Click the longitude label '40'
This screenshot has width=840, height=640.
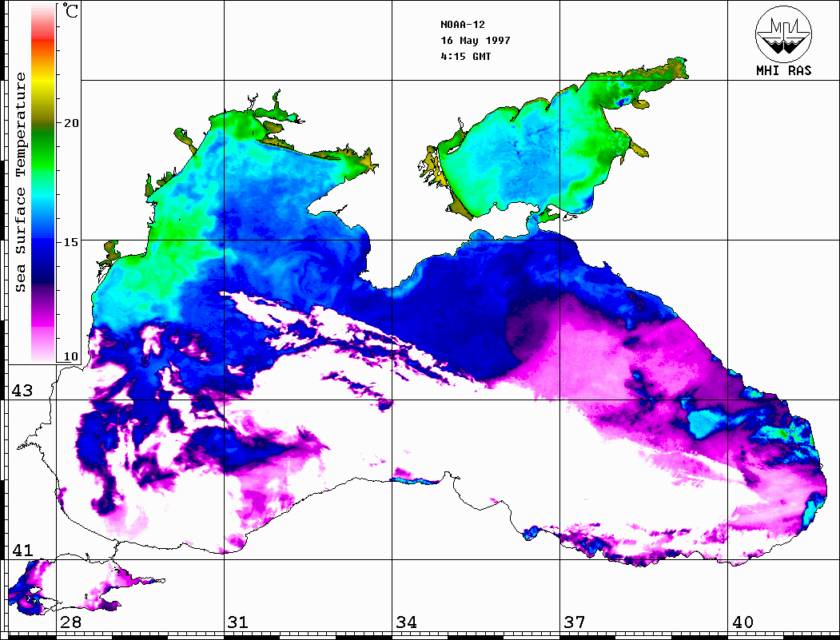pos(742,622)
